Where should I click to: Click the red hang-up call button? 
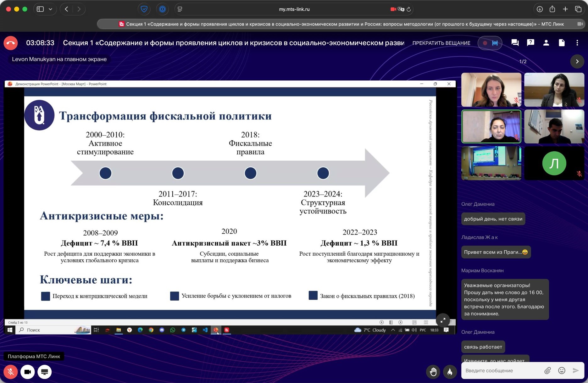[x=11, y=43]
